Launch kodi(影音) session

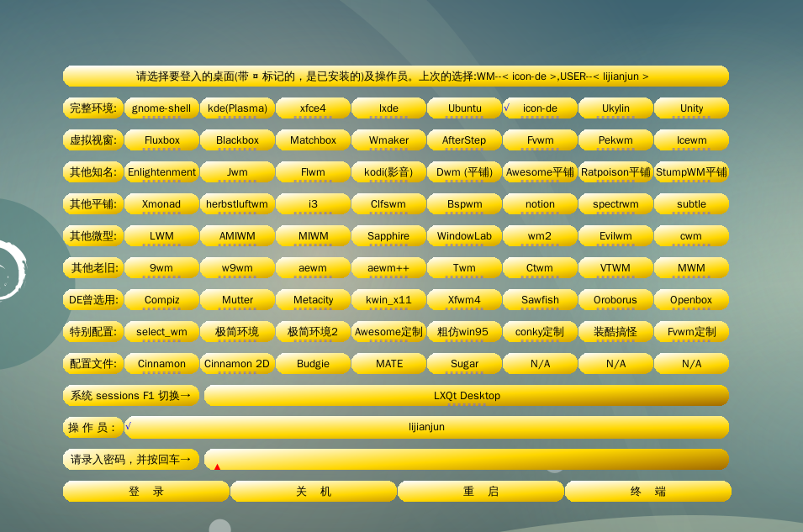(388, 172)
